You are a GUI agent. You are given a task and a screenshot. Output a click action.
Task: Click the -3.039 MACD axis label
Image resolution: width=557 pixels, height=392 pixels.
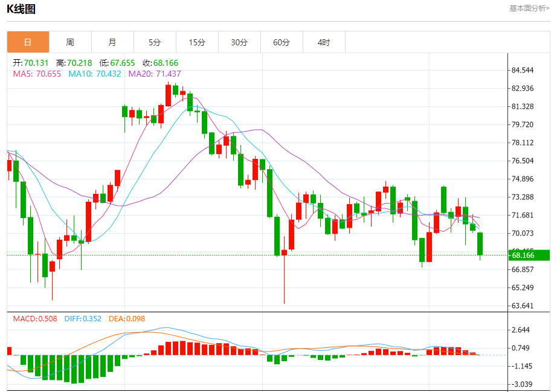point(521,384)
